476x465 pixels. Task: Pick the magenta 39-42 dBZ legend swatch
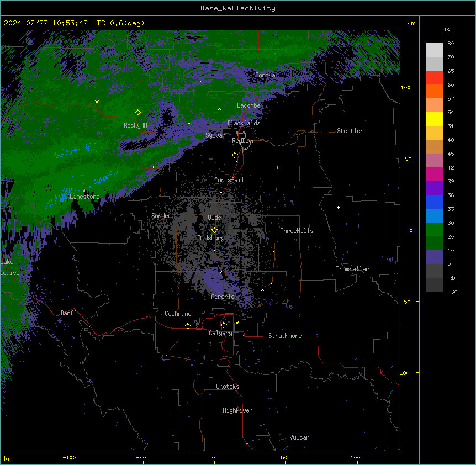[434, 174]
